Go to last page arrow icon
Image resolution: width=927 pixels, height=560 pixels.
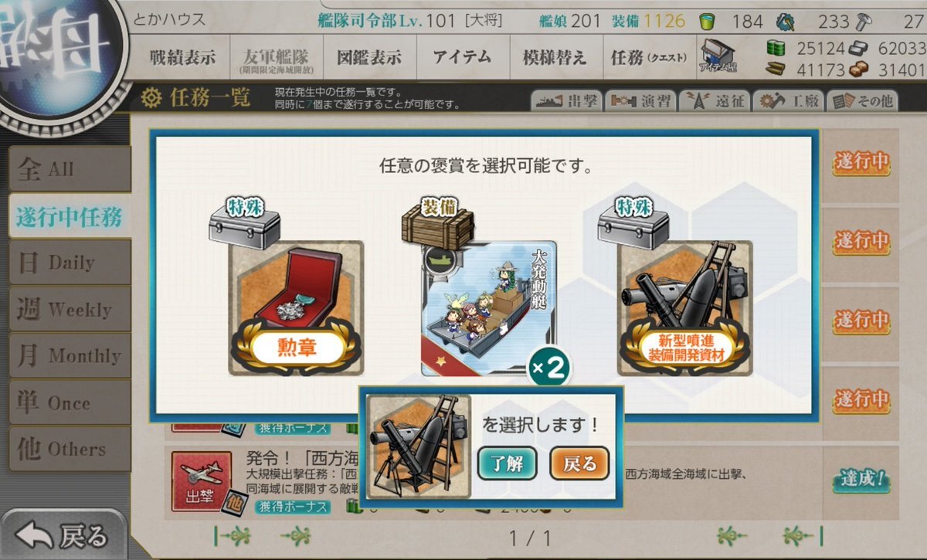803,535
